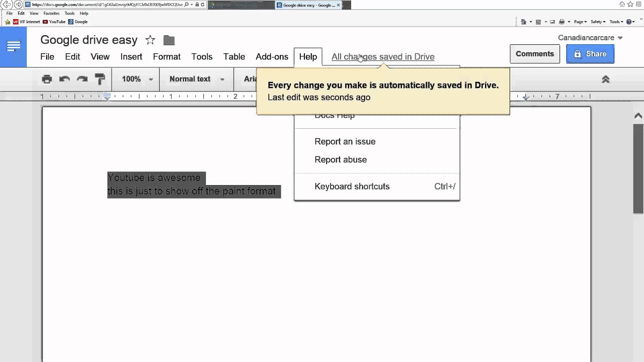Click the text Youtube is awesome

coord(154,177)
